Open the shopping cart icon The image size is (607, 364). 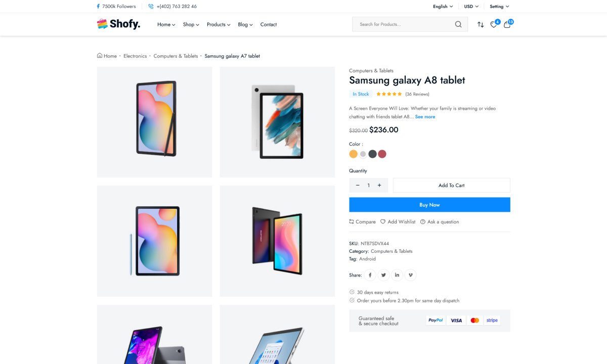pyautogui.click(x=507, y=24)
